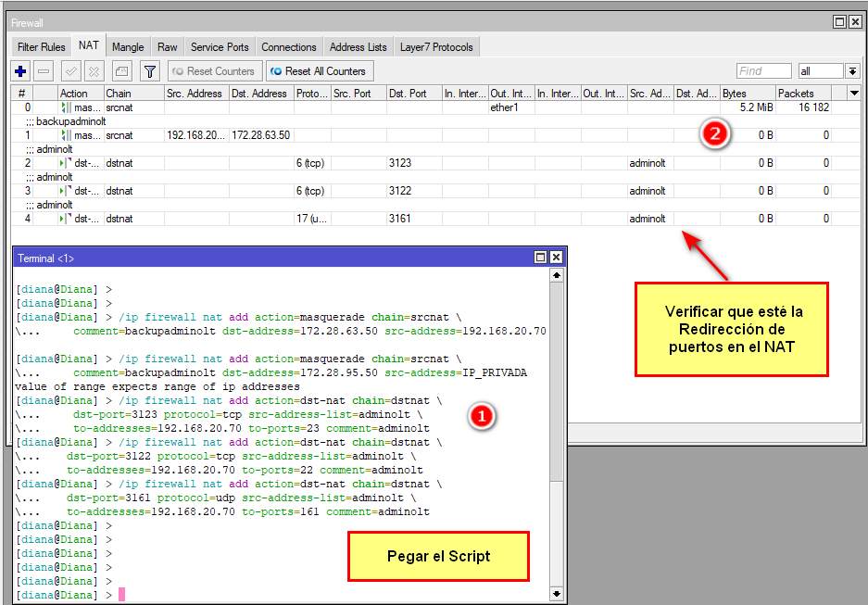
Task: Click the dst-nat icon in row 2
Action: pyautogui.click(x=66, y=163)
